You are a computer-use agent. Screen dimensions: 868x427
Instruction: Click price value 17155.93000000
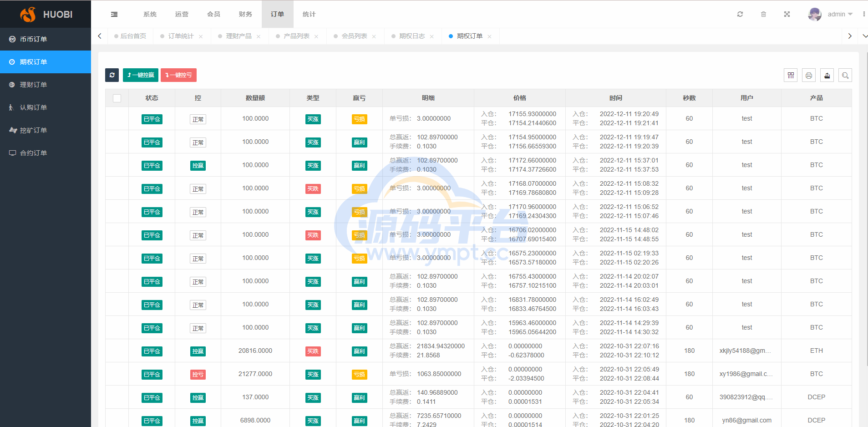point(533,114)
